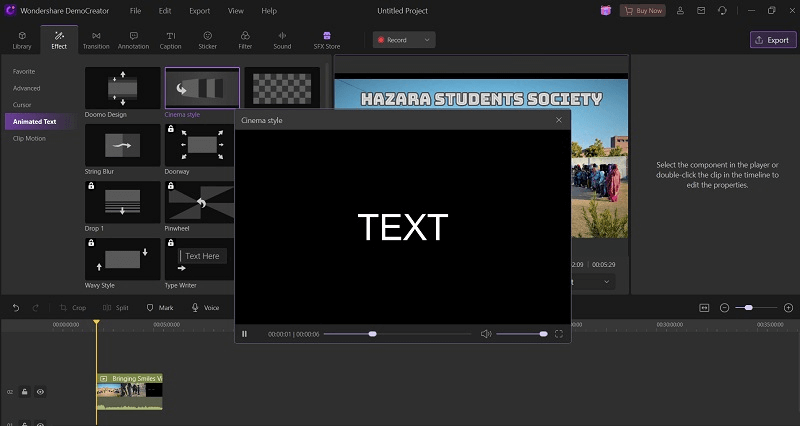Select the Animated Text category
The height and width of the screenshot is (426, 800).
(41, 121)
